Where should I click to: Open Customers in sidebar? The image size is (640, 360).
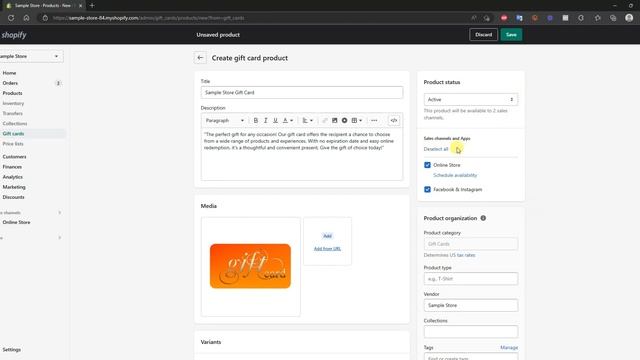click(x=14, y=157)
